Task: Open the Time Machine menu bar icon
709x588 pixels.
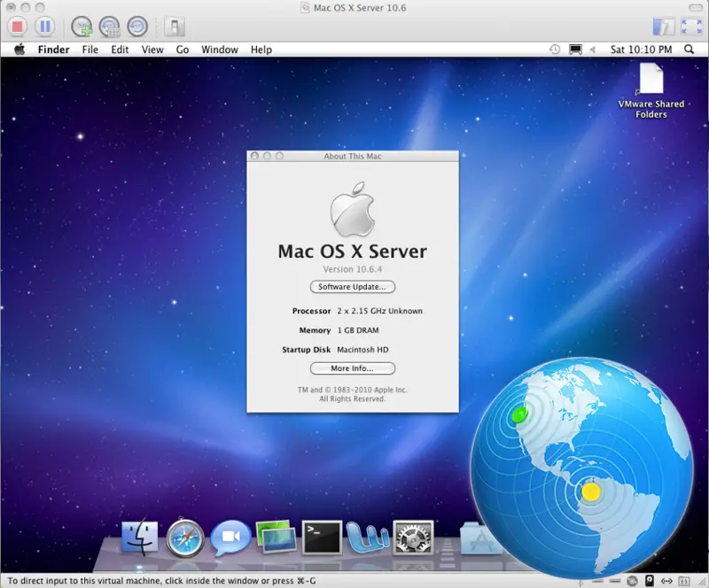Action: pyautogui.click(x=555, y=50)
